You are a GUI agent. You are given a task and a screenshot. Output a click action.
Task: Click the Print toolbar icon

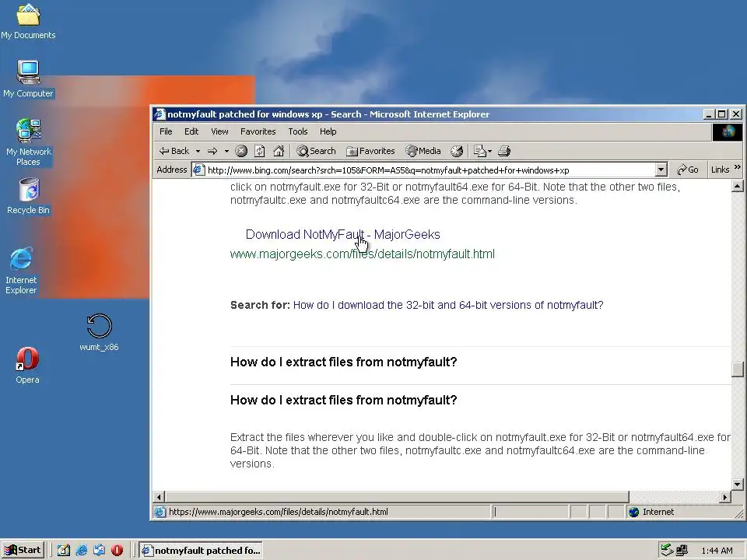[504, 151]
